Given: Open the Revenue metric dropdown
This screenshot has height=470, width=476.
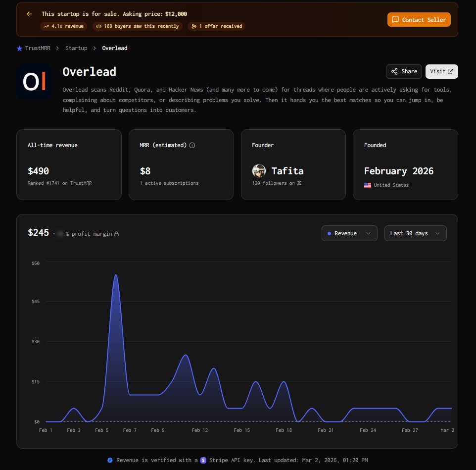Looking at the screenshot, I should coord(349,233).
